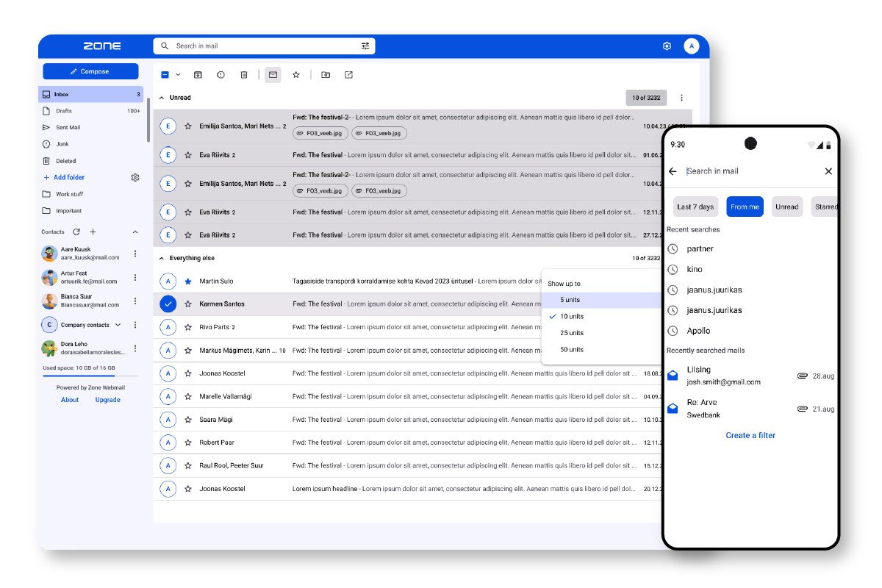Toggle the select-all checkbox in toolbar
Viewport: 882px width, 588px height.
pos(165,75)
